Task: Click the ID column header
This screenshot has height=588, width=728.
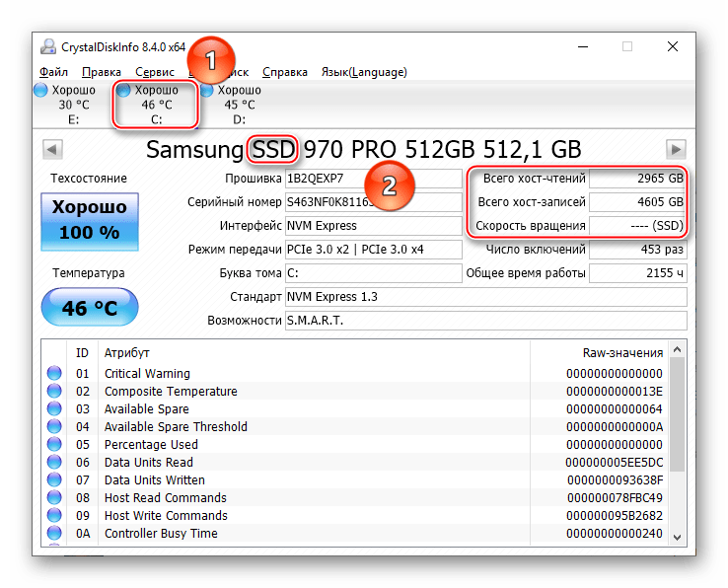Action: [82, 353]
